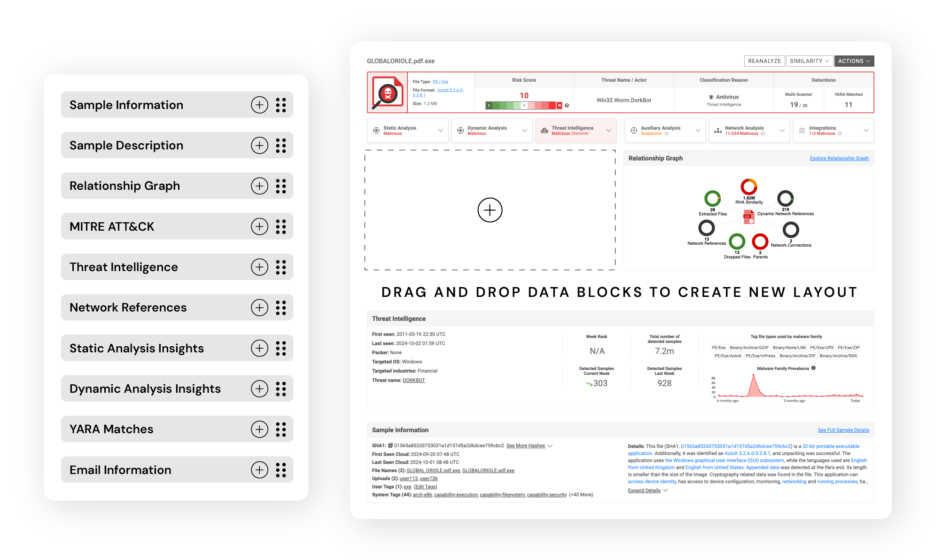
Task: Open the ACTIONS dropdown menu
Action: pyautogui.click(x=854, y=62)
